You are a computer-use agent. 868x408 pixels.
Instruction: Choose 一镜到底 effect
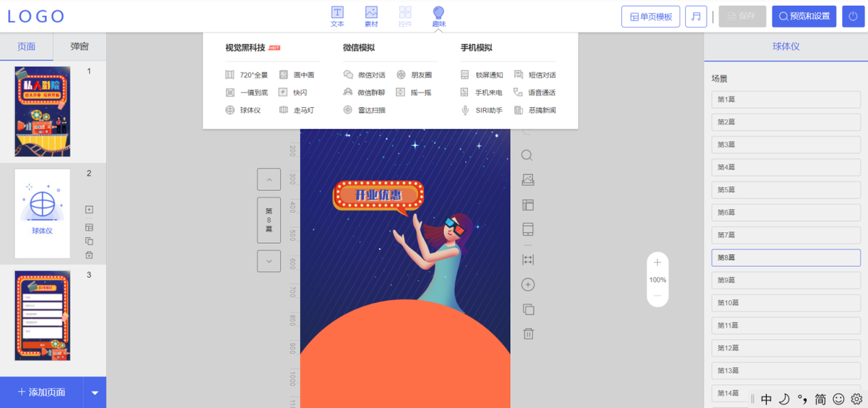[x=247, y=93]
